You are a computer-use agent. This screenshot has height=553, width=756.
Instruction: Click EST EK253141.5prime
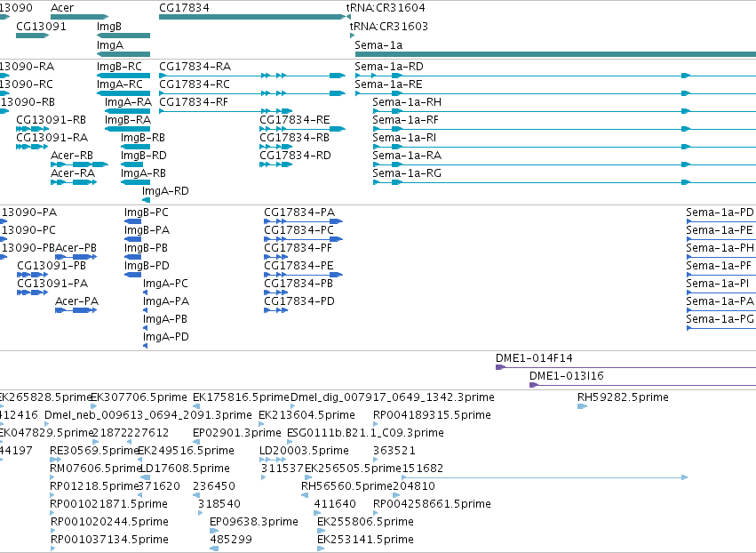321,549
